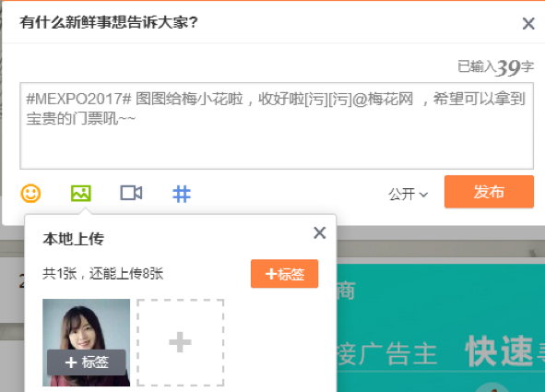The width and height of the screenshot is (545, 392).
Task: Click the @梅花网 mention in the text
Action: (383, 99)
